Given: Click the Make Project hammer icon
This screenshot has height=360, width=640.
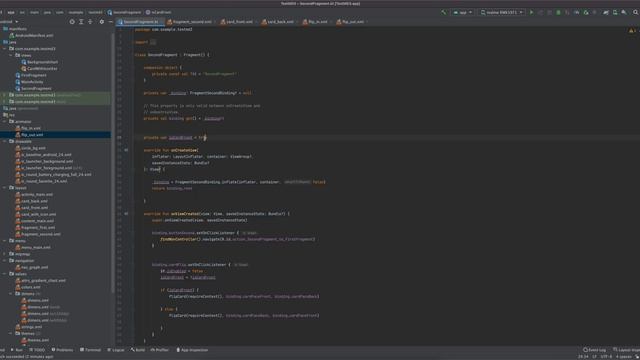Looking at the screenshot, I should pyautogui.click(x=444, y=13).
